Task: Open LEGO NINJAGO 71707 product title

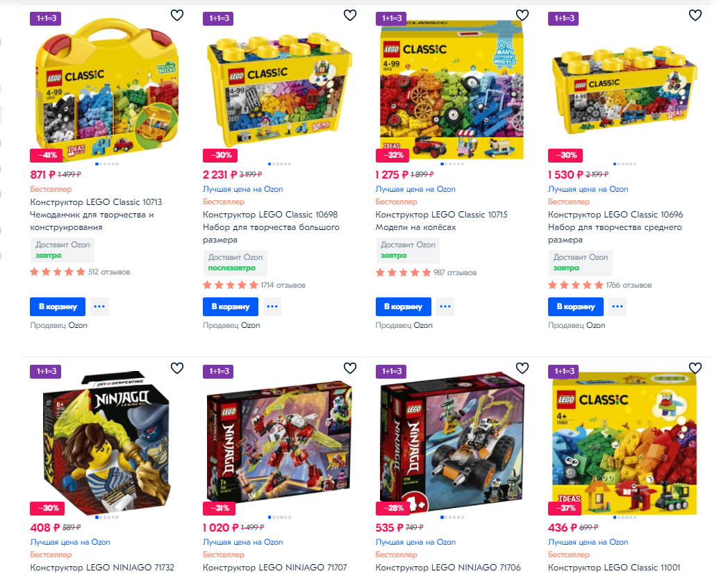Action: 275,567
